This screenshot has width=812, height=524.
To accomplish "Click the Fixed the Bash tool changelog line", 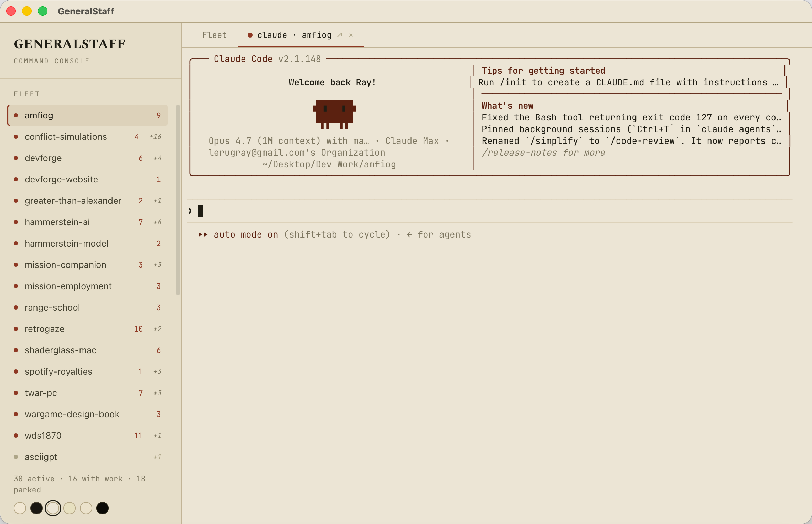I will point(632,117).
